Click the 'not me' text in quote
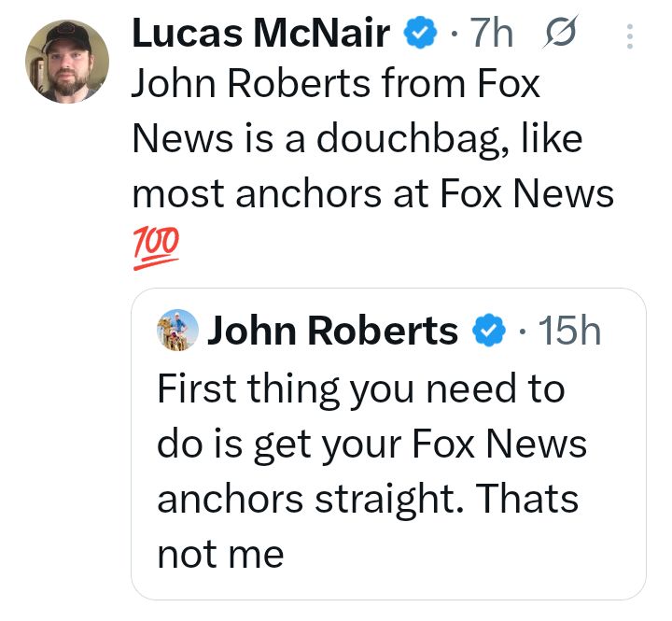672x621 pixels. [x=220, y=555]
